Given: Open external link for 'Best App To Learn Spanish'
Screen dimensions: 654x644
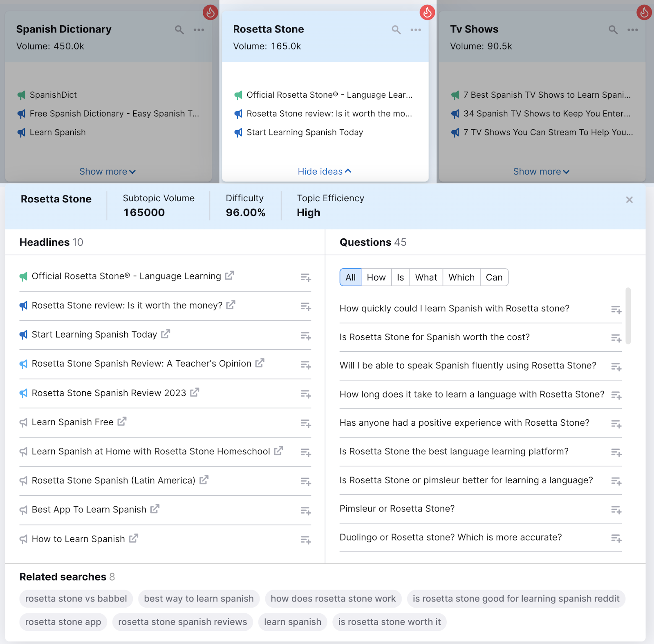Looking at the screenshot, I should pyautogui.click(x=155, y=509).
